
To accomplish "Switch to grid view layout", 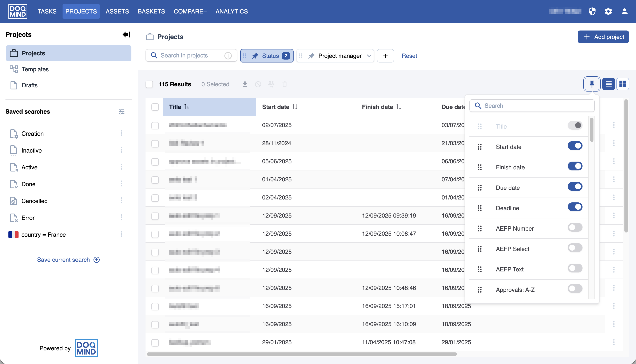I will (x=623, y=84).
